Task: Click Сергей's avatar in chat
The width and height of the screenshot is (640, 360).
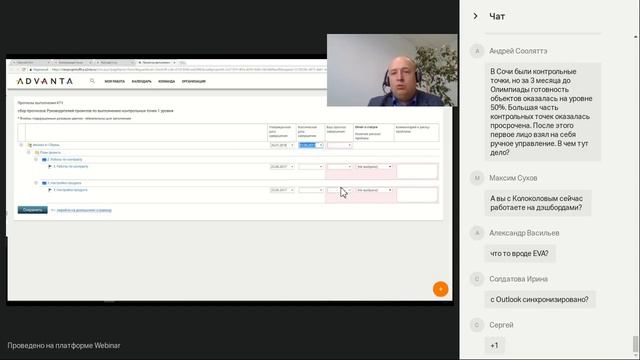Action: [x=477, y=325]
